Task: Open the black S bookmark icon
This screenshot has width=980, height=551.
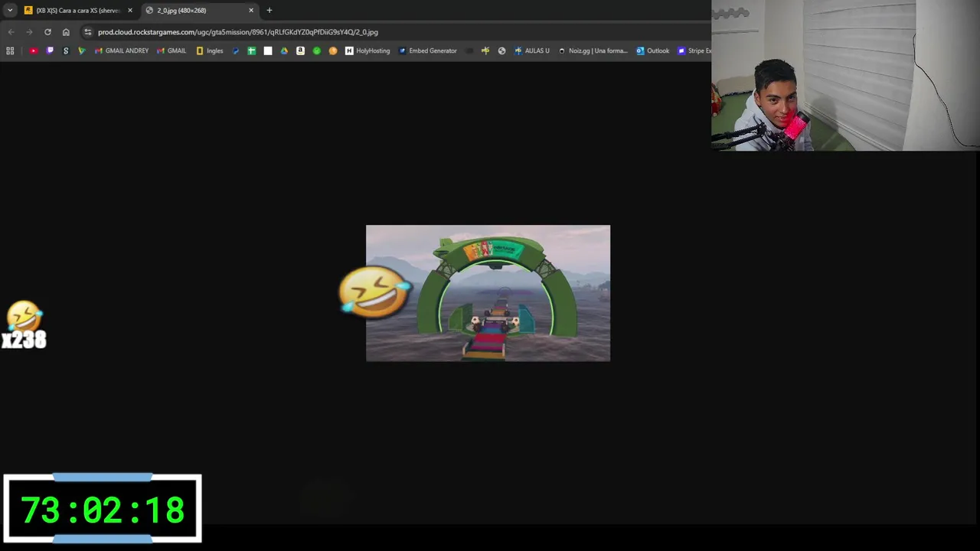Action: [x=66, y=51]
